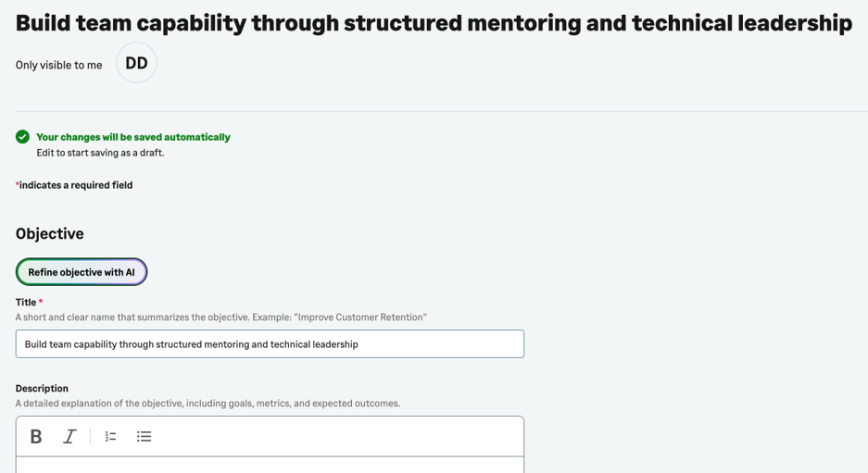Click the Refine objective with AI button

click(82, 272)
